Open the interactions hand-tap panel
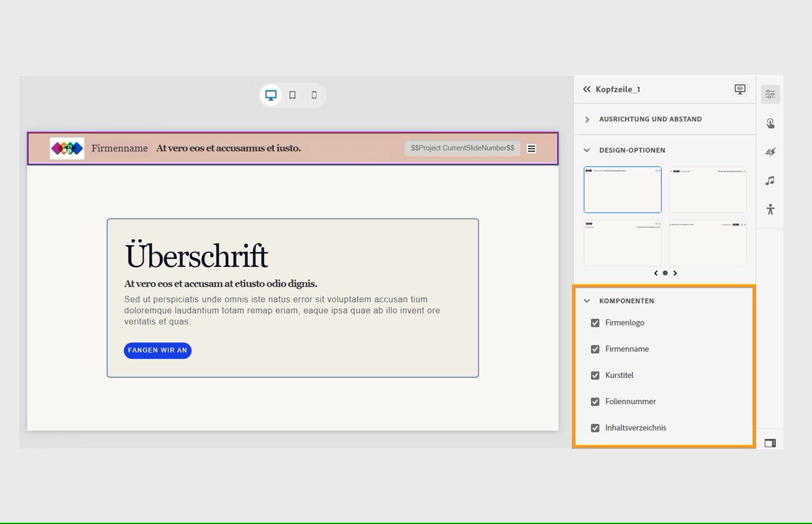The image size is (812, 524). click(x=770, y=123)
